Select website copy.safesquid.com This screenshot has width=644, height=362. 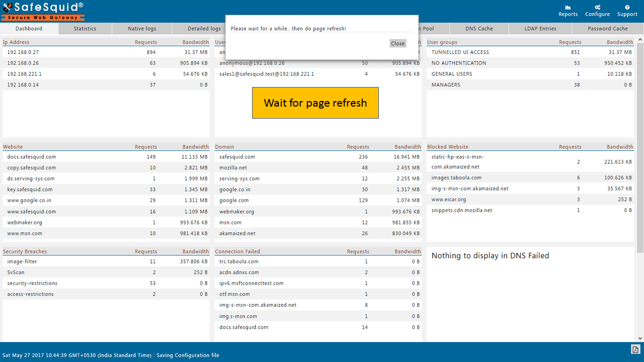coord(106,168)
